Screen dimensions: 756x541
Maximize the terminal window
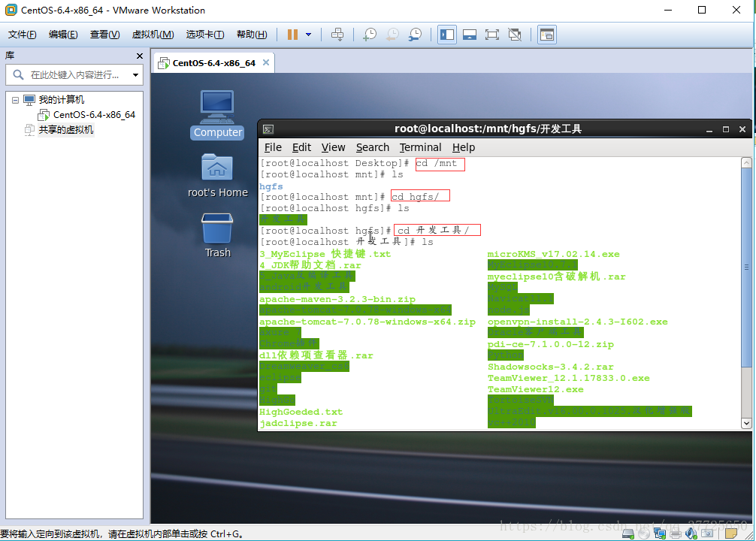point(726,129)
